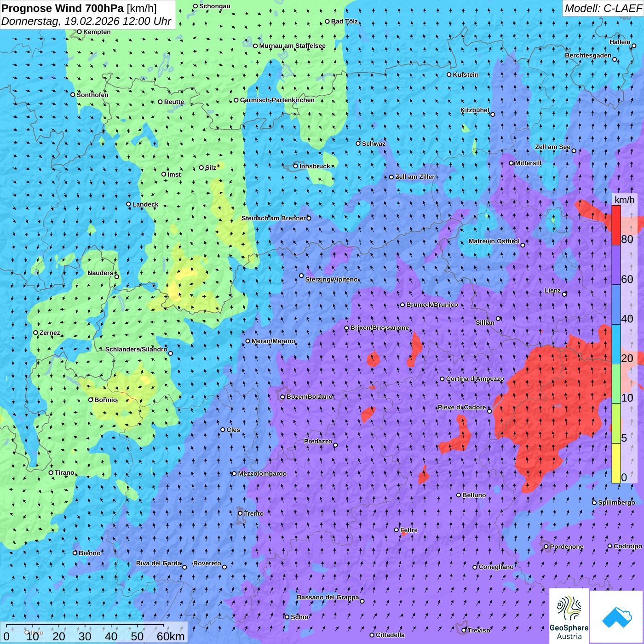Click the Sillian label
Image resolution: width=644 pixels, height=644 pixels.
click(485, 322)
